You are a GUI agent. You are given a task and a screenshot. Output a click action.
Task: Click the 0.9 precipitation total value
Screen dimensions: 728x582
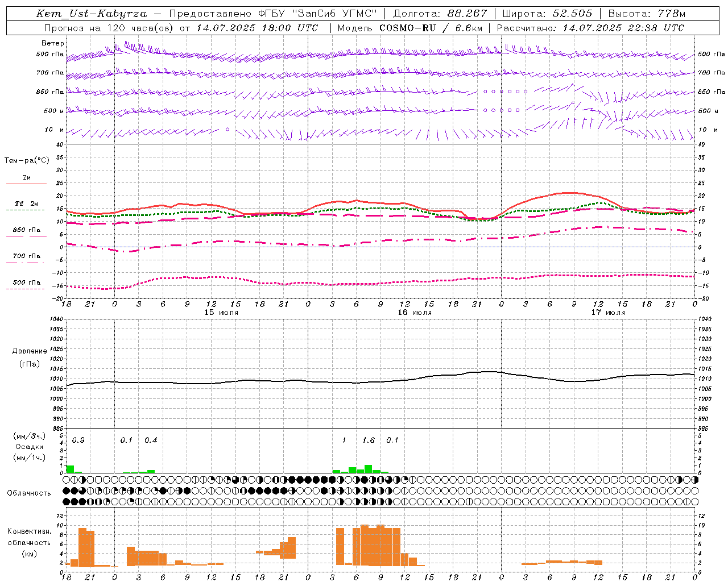point(78,440)
